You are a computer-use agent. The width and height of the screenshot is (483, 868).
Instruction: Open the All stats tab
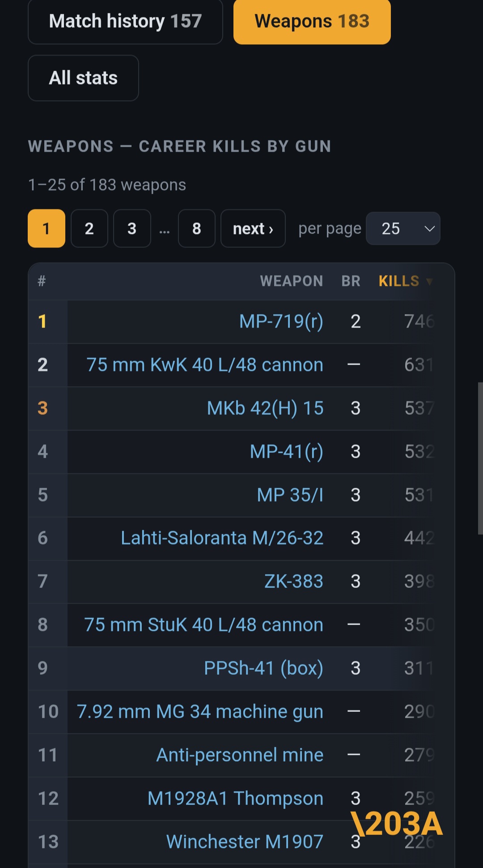click(83, 78)
